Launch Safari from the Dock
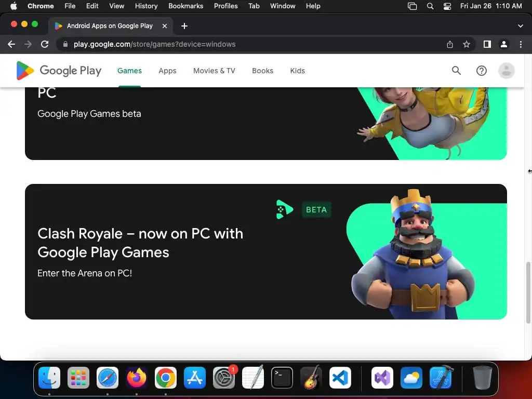This screenshot has width=532, height=399. point(108,378)
